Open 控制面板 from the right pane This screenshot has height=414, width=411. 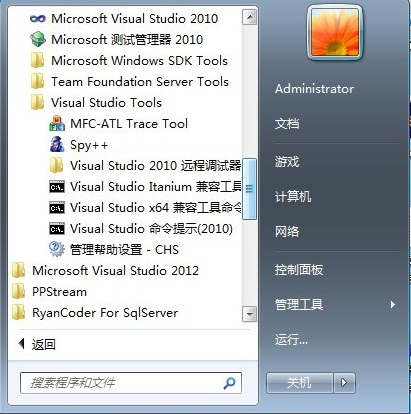click(299, 270)
